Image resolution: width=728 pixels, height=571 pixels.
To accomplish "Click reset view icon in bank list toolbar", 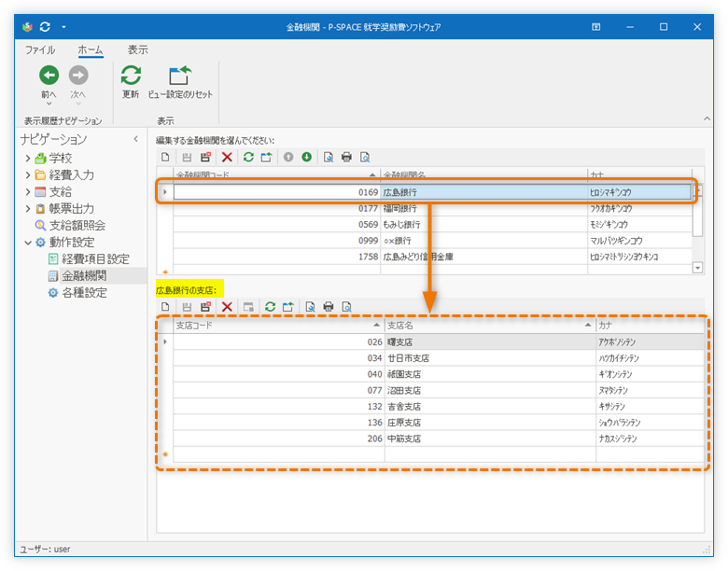I will point(267,158).
